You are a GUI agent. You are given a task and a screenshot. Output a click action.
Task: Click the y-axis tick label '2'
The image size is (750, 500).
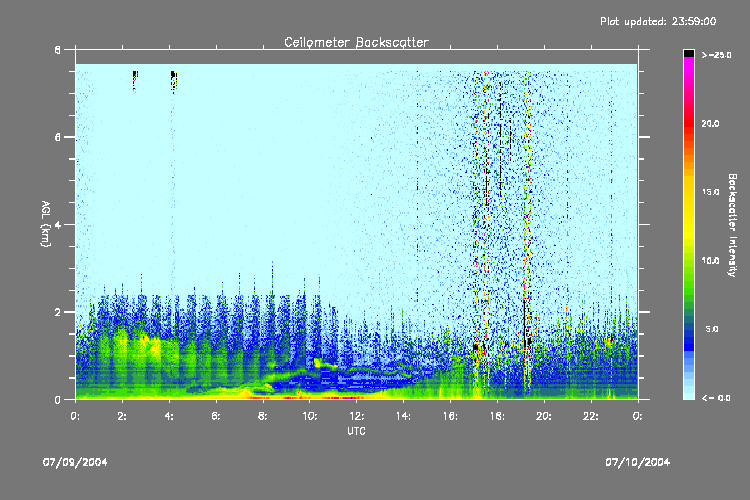58,312
